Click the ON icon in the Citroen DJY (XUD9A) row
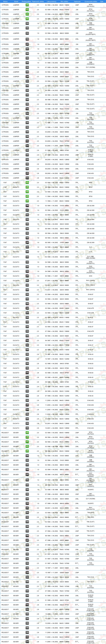Viewport: 106px width, 644px height. pyautogui.click(x=27, y=68)
